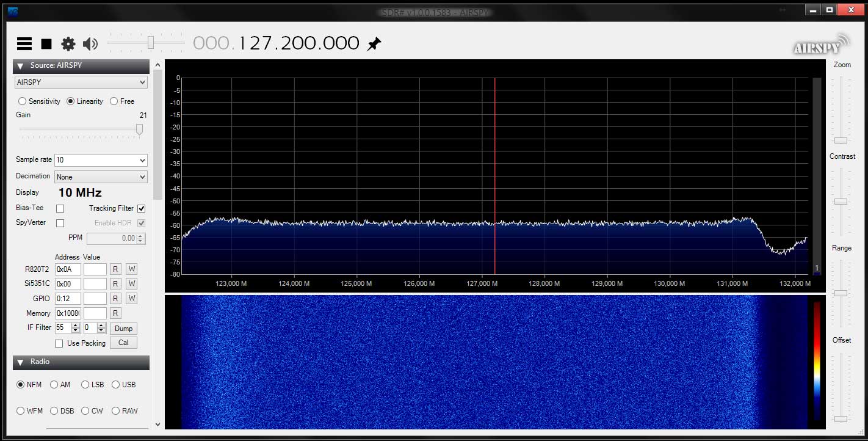Click the W button for Si5351C
This screenshot has width=868, height=441.
pos(131,283)
